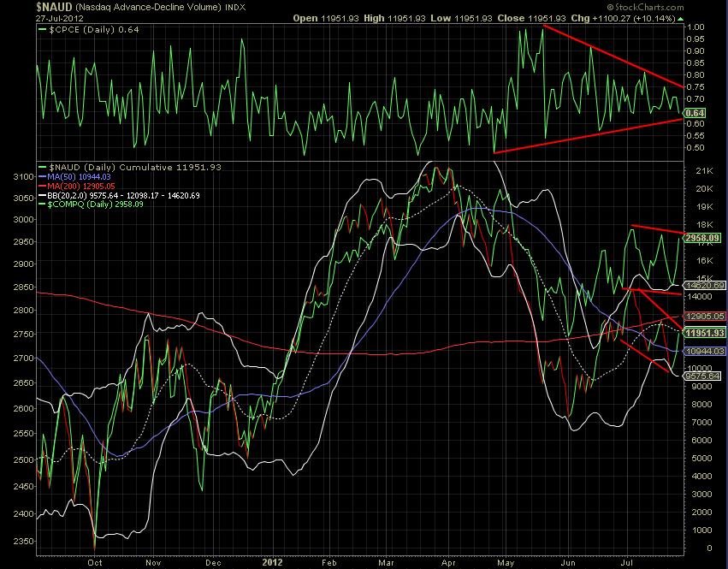Click the 14620.69 upper band value tag
The image size is (728, 569).
point(705,286)
